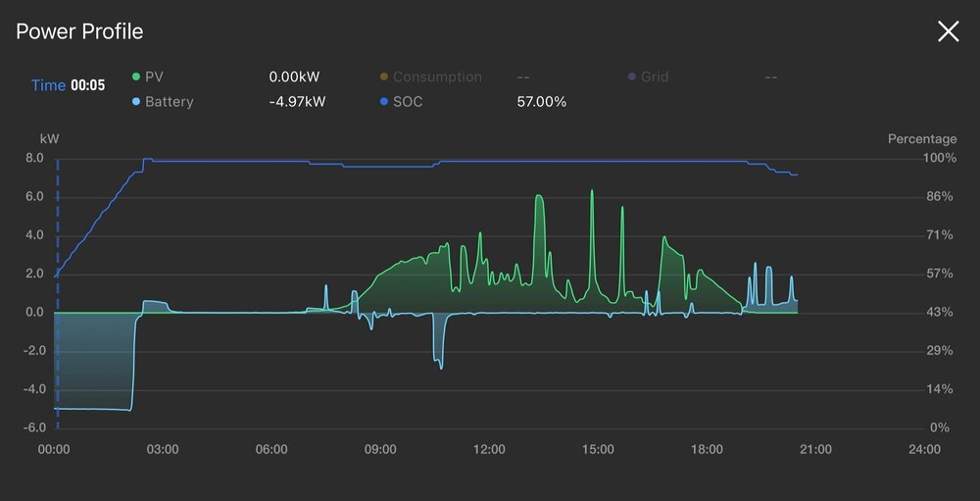Click the '8.0' kW axis label
This screenshot has width=980, height=501.
35,158
